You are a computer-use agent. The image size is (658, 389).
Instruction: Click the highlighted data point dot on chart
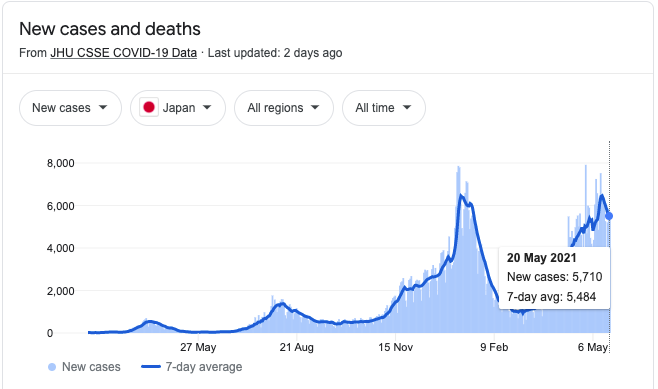(x=609, y=216)
